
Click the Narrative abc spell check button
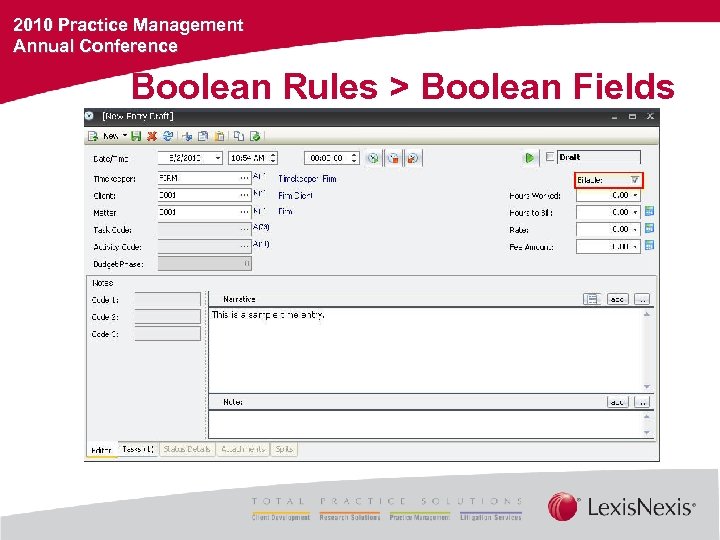click(618, 299)
